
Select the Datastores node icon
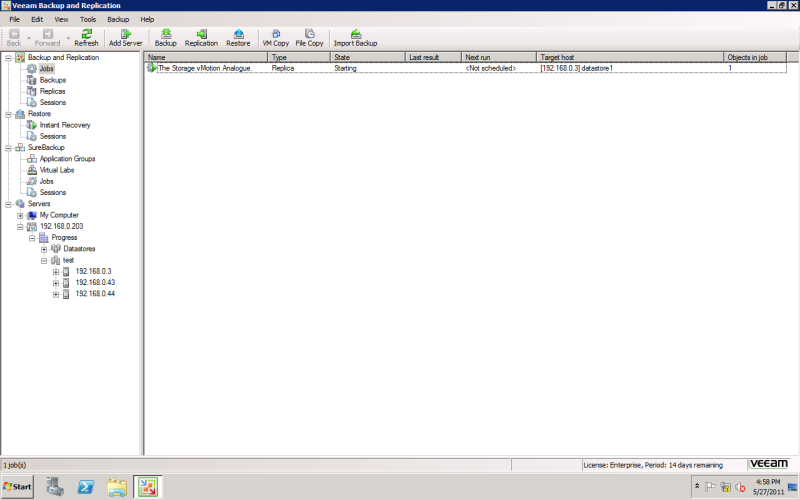pyautogui.click(x=56, y=249)
